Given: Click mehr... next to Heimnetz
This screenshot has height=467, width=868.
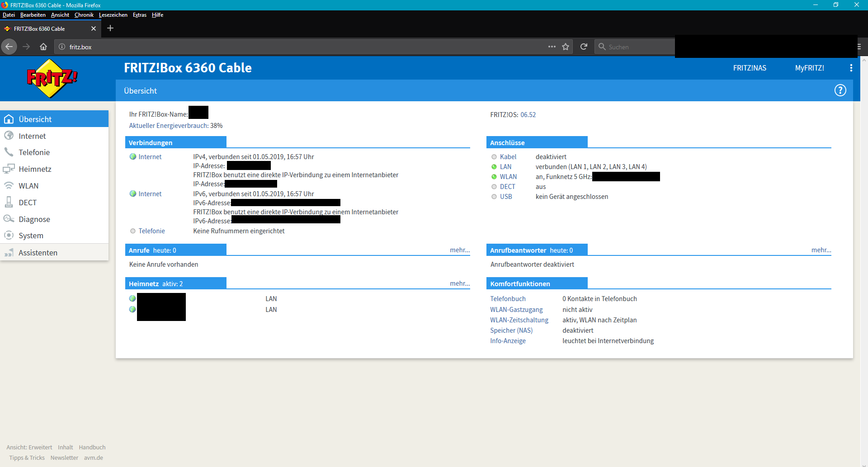Looking at the screenshot, I should 459,283.
